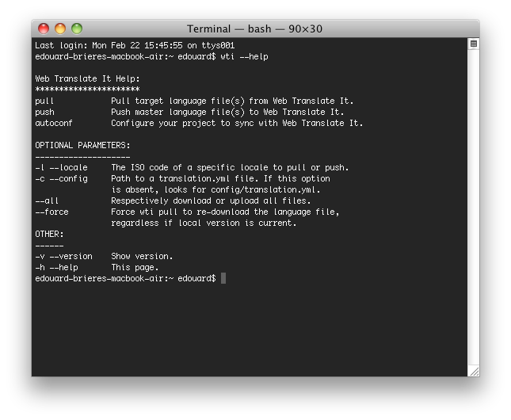Click 'Configure your project to sync' description

(x=237, y=124)
